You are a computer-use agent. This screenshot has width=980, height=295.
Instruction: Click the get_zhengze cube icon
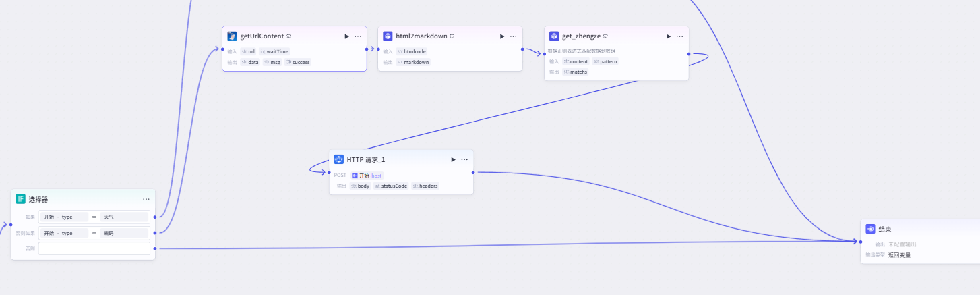(554, 36)
